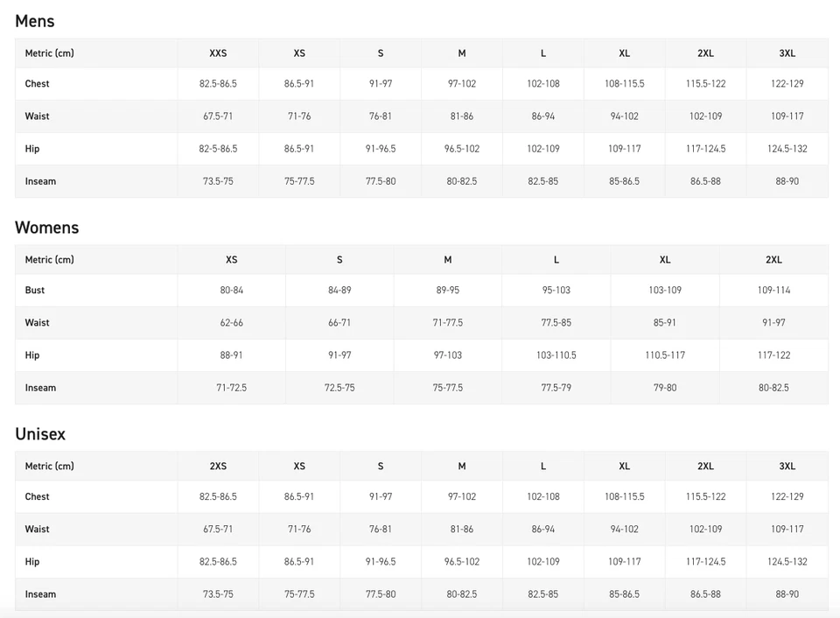This screenshot has height=618, width=840.
Task: Click the Unisex section heading
Action: coord(40,434)
